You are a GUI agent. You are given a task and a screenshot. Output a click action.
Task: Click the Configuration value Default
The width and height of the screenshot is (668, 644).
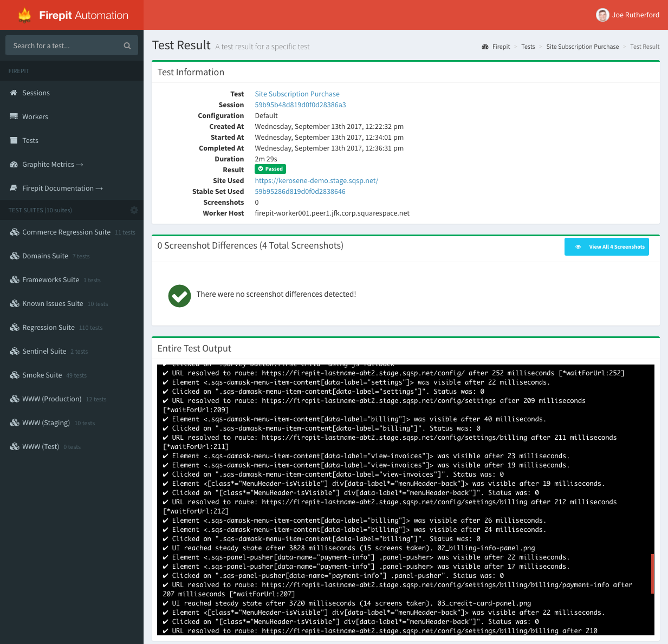coord(266,116)
